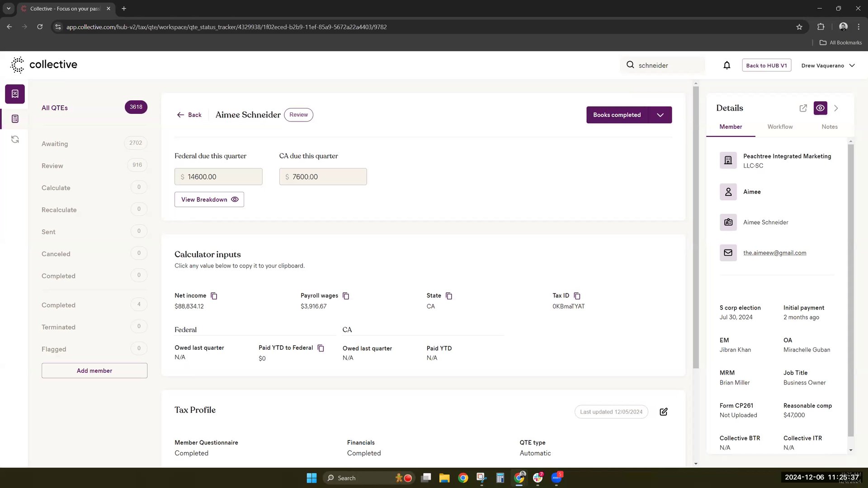The width and height of the screenshot is (868, 488).
Task: Switch to the Workflow tab
Action: click(780, 127)
